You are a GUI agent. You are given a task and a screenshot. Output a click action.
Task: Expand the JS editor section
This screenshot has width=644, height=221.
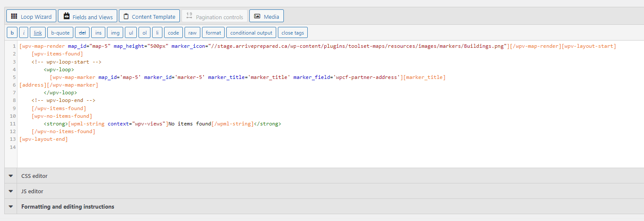[x=324, y=191]
